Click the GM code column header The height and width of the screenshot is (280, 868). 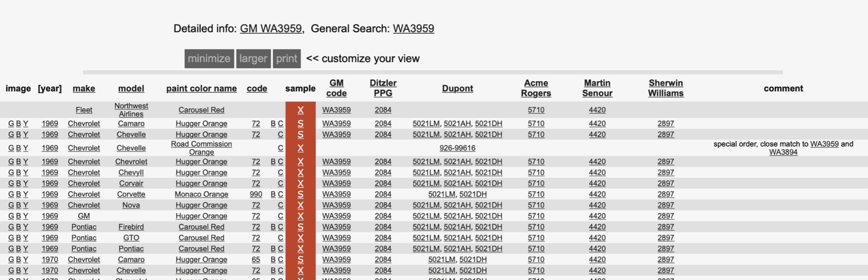[x=337, y=88]
